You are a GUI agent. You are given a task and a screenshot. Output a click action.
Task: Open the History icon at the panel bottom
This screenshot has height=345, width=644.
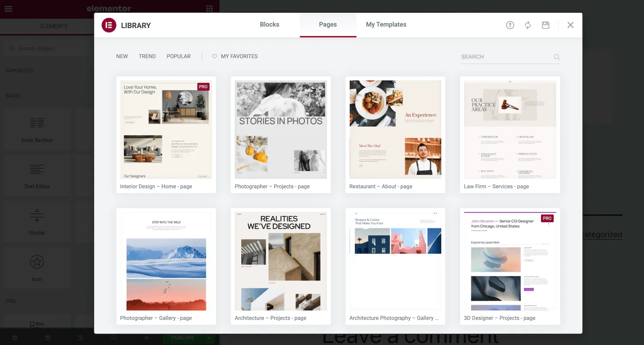[x=80, y=338]
